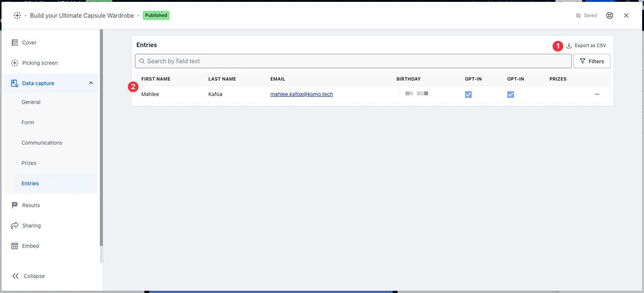Click the last name cell Kafoa
This screenshot has height=293, width=644.
[x=215, y=94]
